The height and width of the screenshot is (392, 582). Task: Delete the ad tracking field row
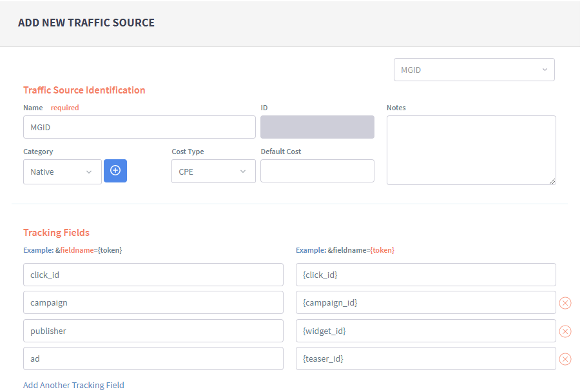coord(565,359)
